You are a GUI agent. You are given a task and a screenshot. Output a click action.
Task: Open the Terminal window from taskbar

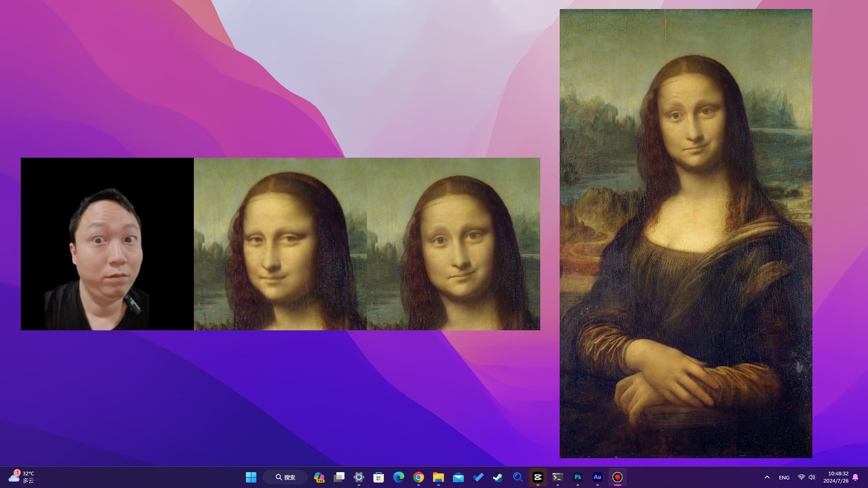point(558,477)
